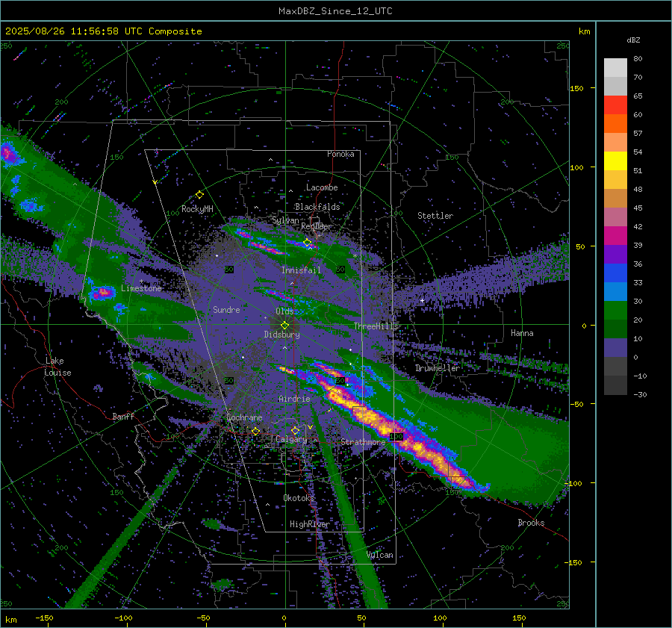Click the red 60-65 dBZ legend swatch
This screenshot has width=672, height=628.
tap(615, 105)
